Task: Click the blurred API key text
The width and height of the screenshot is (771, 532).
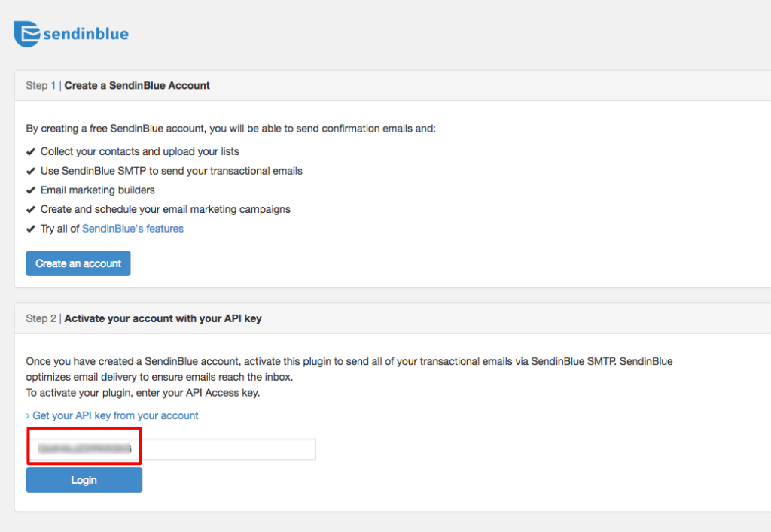Action: pos(84,448)
